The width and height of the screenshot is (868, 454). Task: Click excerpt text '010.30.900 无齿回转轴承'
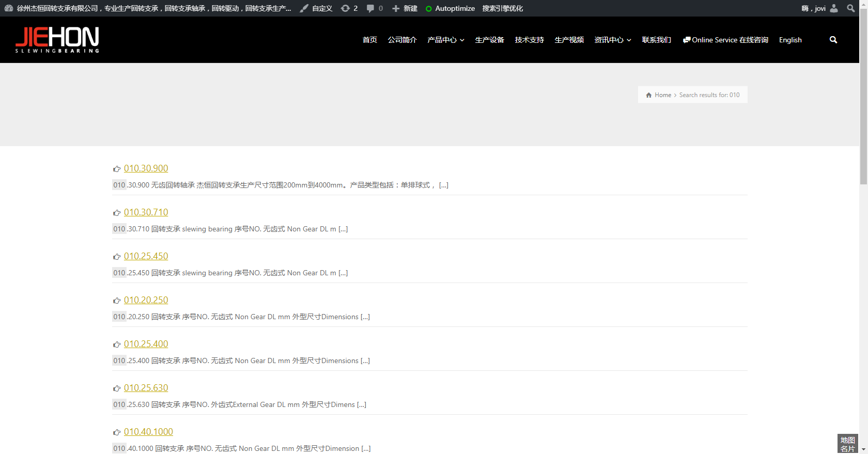pos(153,185)
